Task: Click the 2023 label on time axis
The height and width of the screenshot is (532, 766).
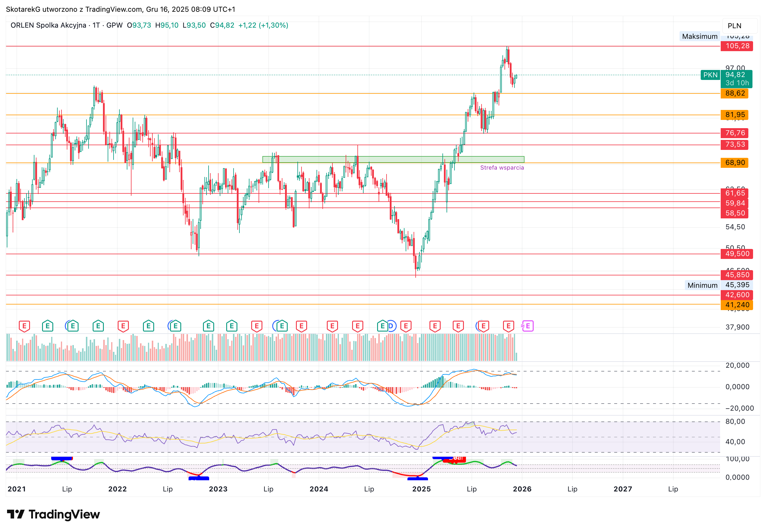Action: pos(218,489)
